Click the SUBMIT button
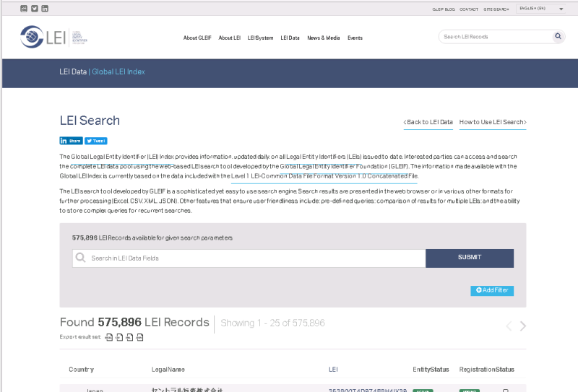This screenshot has width=578, height=392. pyautogui.click(x=470, y=258)
